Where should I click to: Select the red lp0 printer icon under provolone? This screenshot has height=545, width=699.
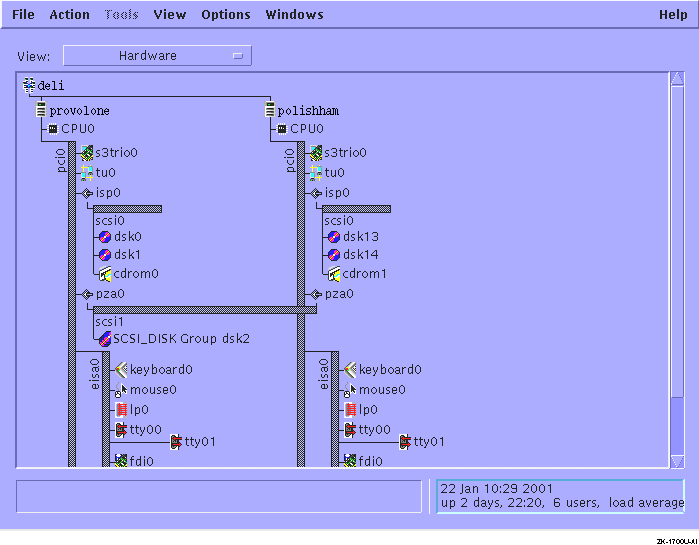click(121, 409)
